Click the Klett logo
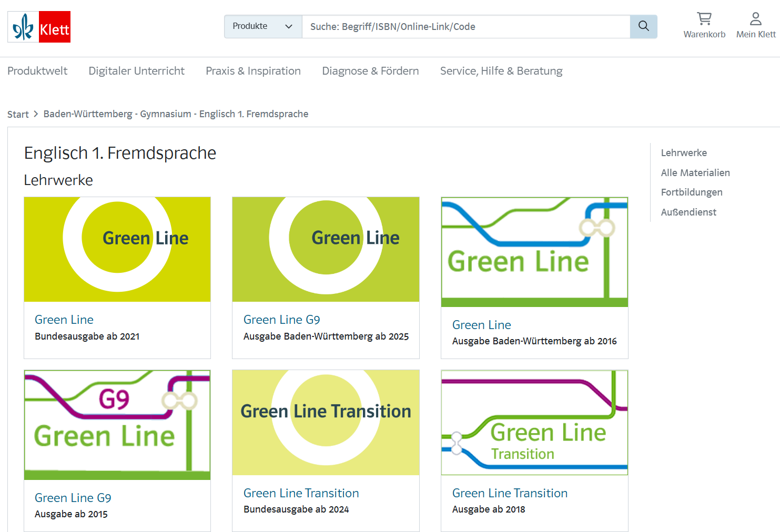The width and height of the screenshot is (780, 532). [x=39, y=27]
